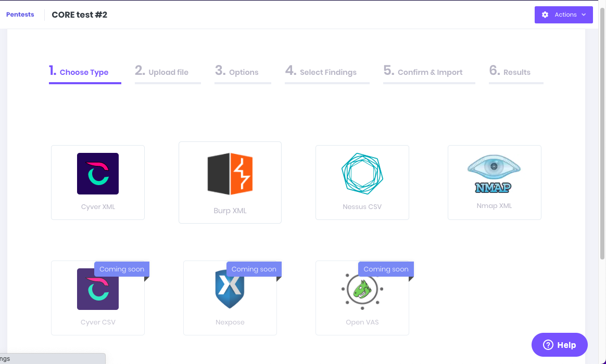
Task: Click the Open VAS label text
Action: [362, 322]
